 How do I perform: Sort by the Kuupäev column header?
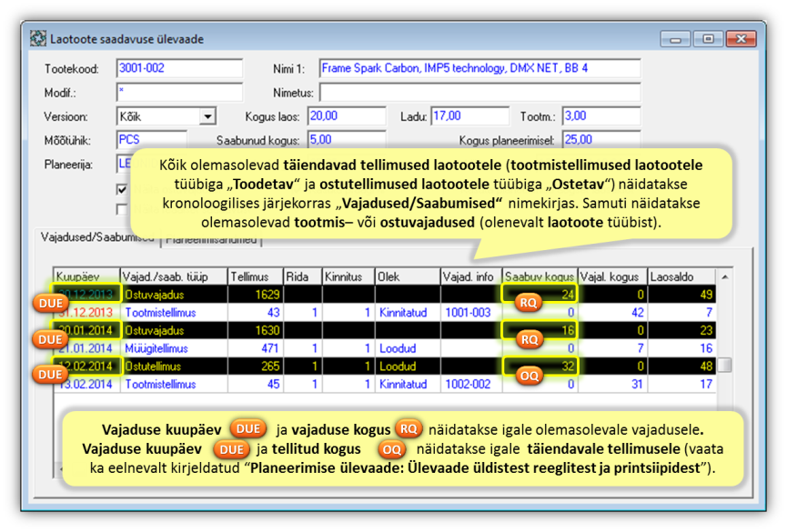(86, 276)
